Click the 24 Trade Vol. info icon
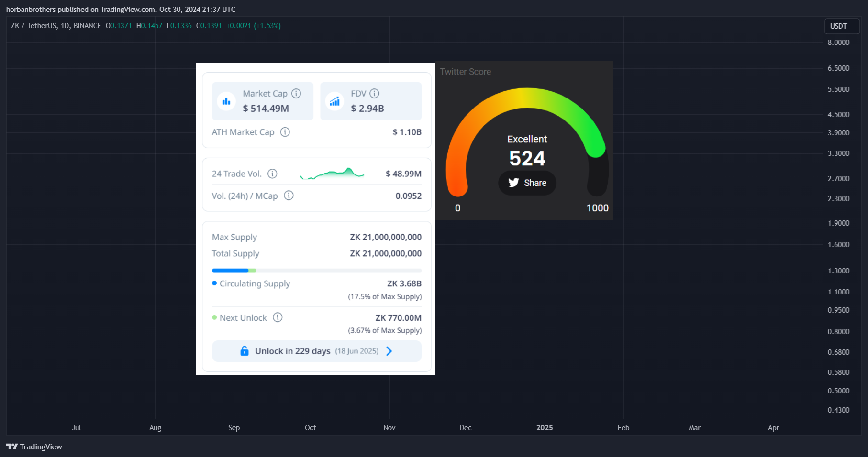Image resolution: width=868 pixels, height=457 pixels. tap(272, 174)
